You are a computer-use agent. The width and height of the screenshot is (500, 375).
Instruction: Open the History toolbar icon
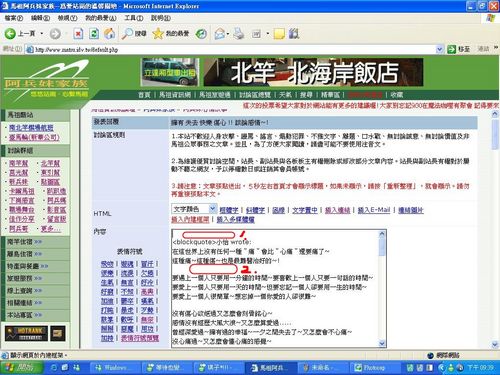coord(201,33)
